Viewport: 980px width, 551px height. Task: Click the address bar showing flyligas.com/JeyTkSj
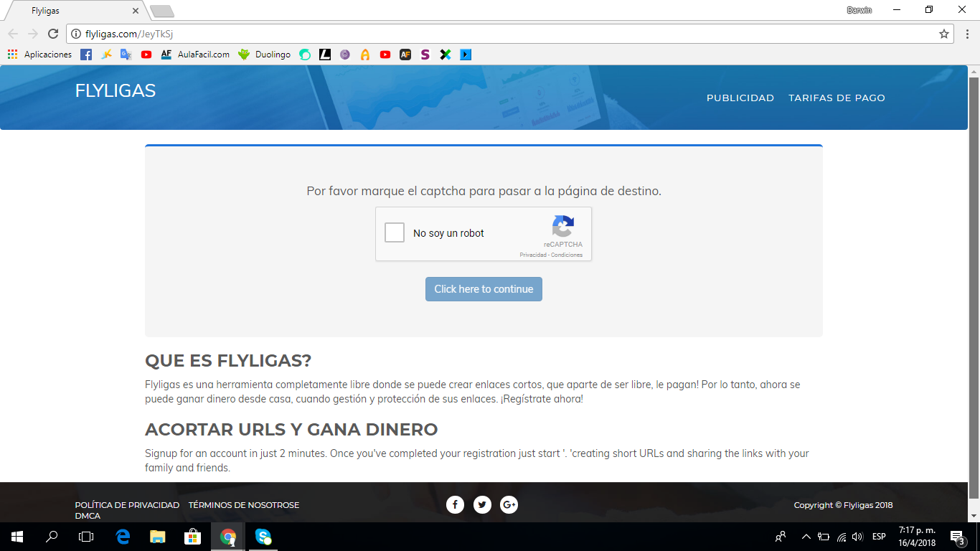509,34
